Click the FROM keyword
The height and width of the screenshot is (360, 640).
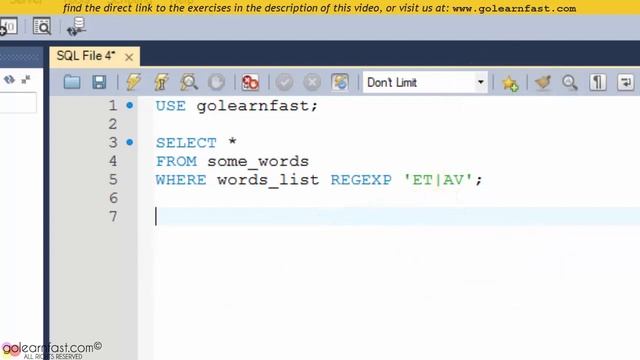click(176, 161)
